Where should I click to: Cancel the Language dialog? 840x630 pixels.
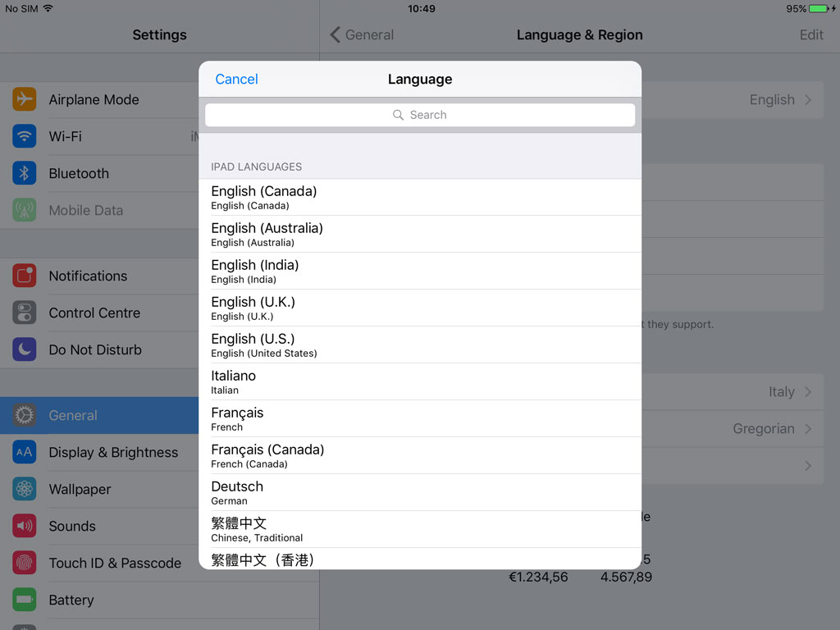[236, 79]
